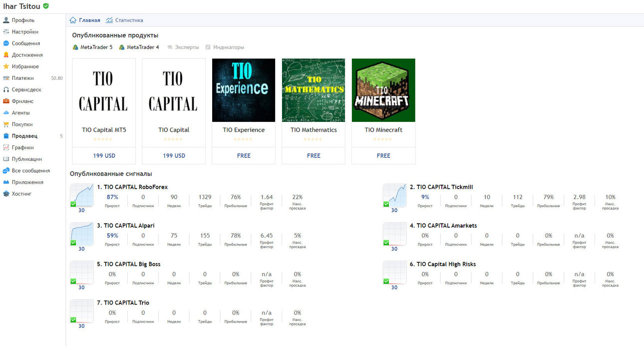The width and height of the screenshot is (644, 346).
Task: Click the 87% growth value of RoboForex
Action: (x=112, y=197)
